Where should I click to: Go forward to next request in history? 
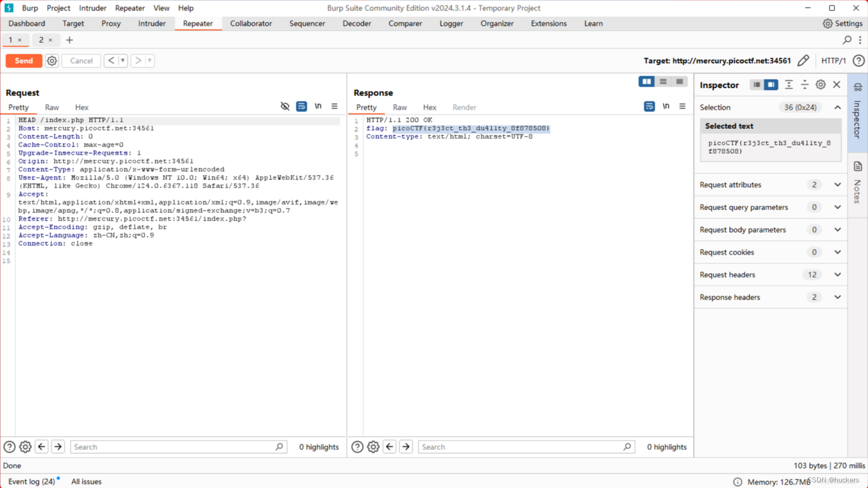138,61
